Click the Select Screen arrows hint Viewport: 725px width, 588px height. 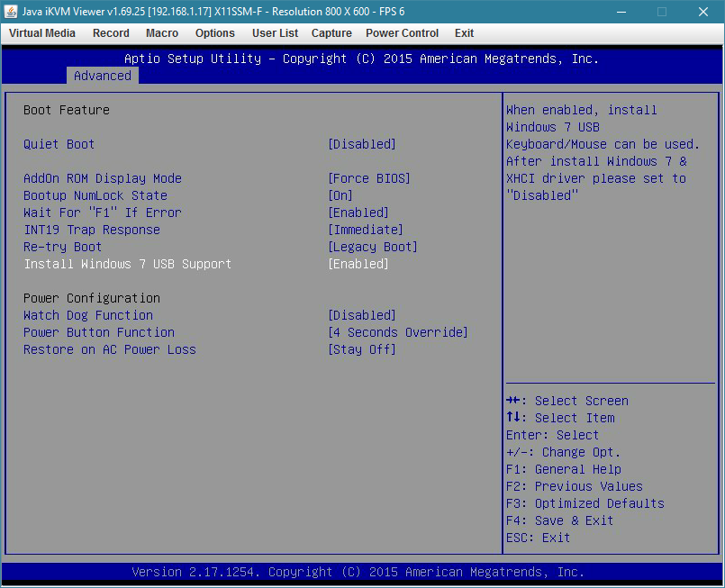point(567,401)
